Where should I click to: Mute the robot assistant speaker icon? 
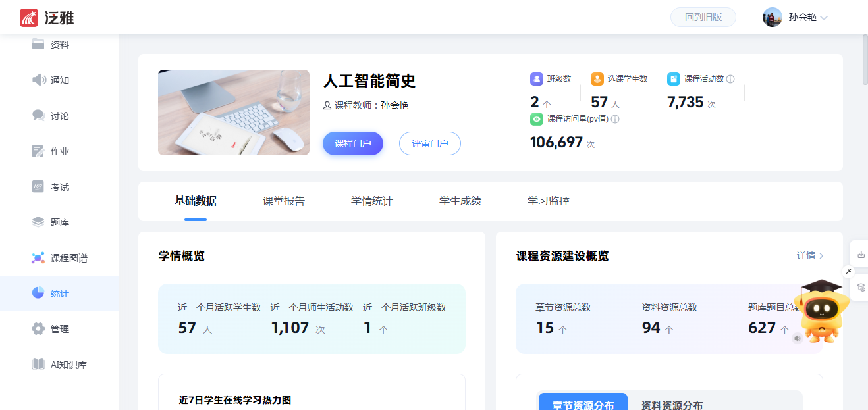798,338
